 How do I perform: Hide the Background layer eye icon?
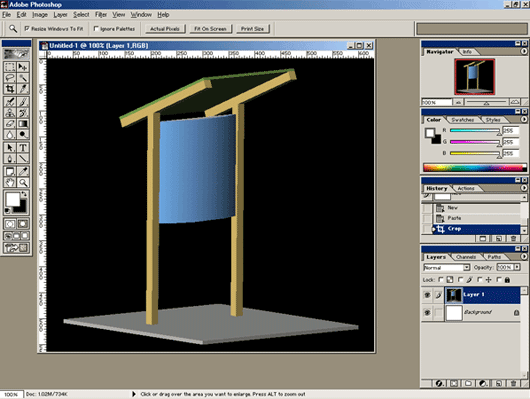coord(427,312)
